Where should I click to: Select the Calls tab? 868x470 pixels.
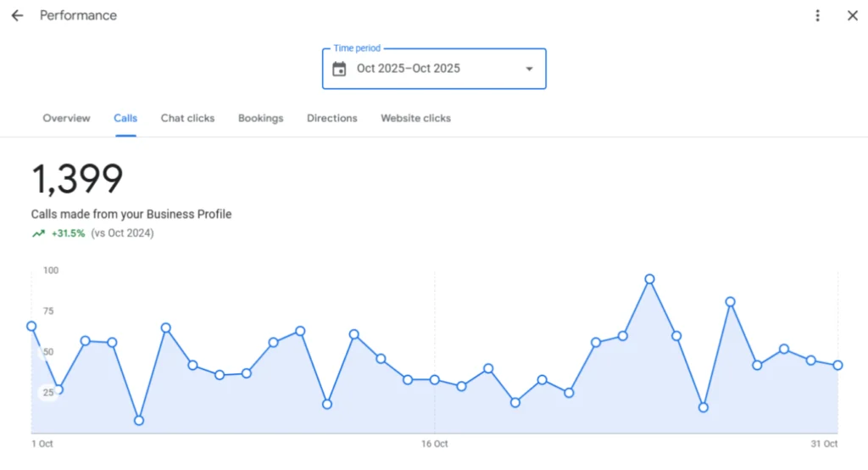[125, 118]
